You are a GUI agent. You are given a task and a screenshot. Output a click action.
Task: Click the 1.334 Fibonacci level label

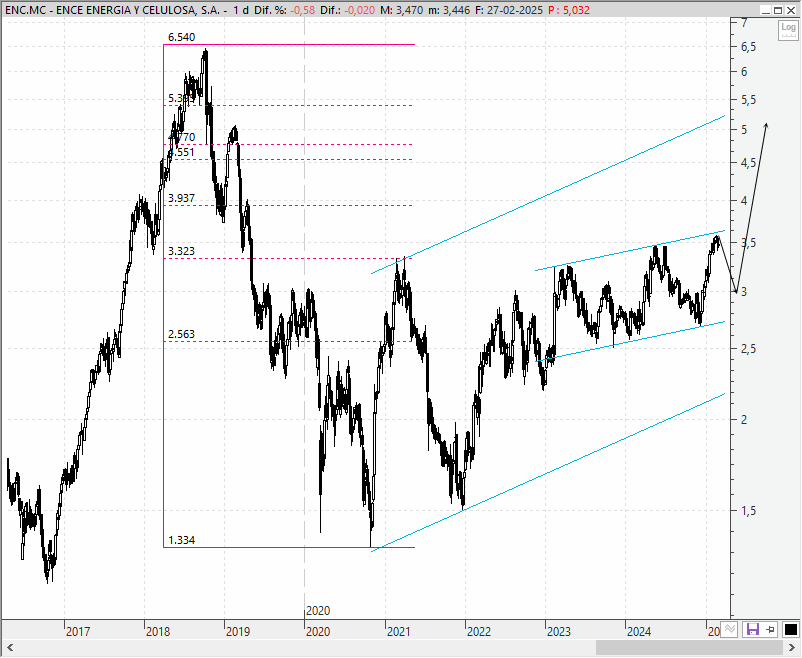(182, 540)
